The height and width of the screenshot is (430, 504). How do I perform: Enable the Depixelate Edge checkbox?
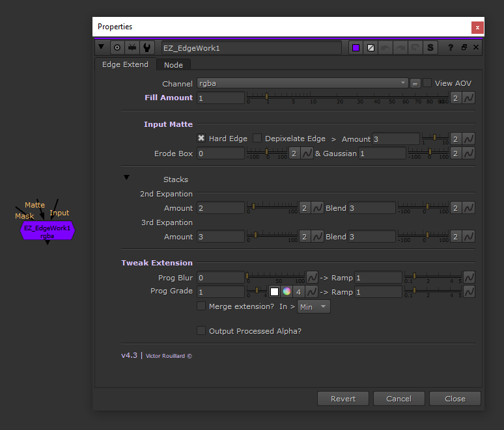coord(257,139)
